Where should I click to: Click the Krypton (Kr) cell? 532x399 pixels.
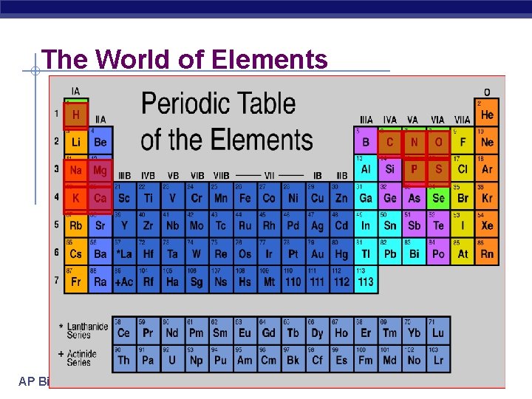(x=486, y=197)
